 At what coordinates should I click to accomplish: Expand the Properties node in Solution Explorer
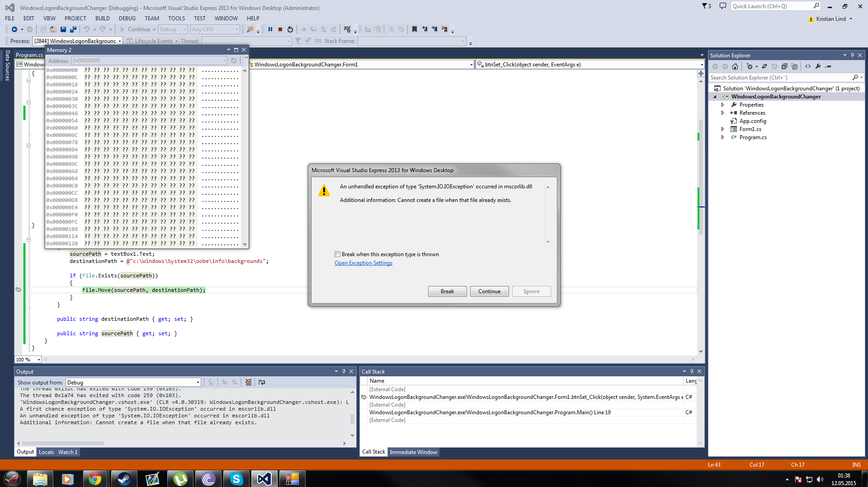[x=722, y=105]
